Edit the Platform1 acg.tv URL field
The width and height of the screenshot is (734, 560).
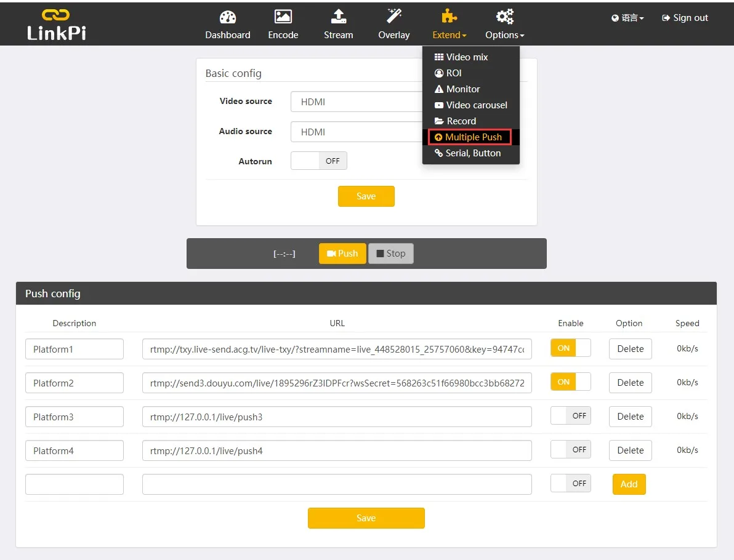point(337,349)
